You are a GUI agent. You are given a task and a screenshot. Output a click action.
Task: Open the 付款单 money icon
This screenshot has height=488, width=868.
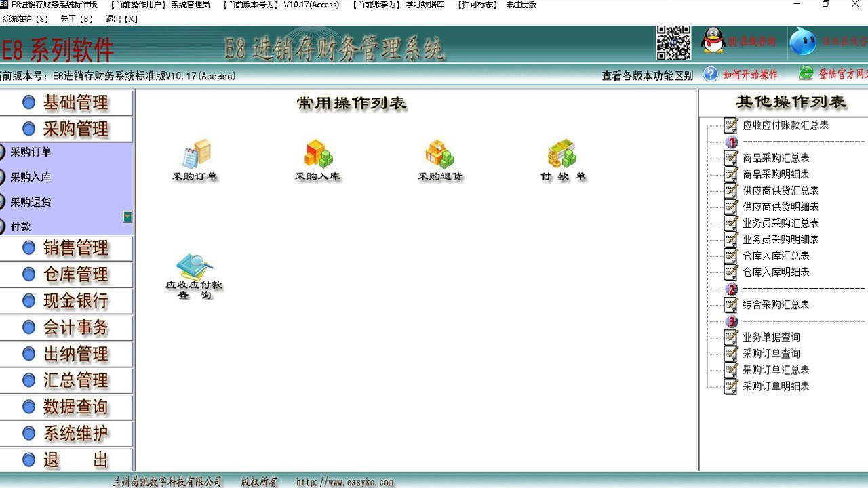[x=562, y=156]
